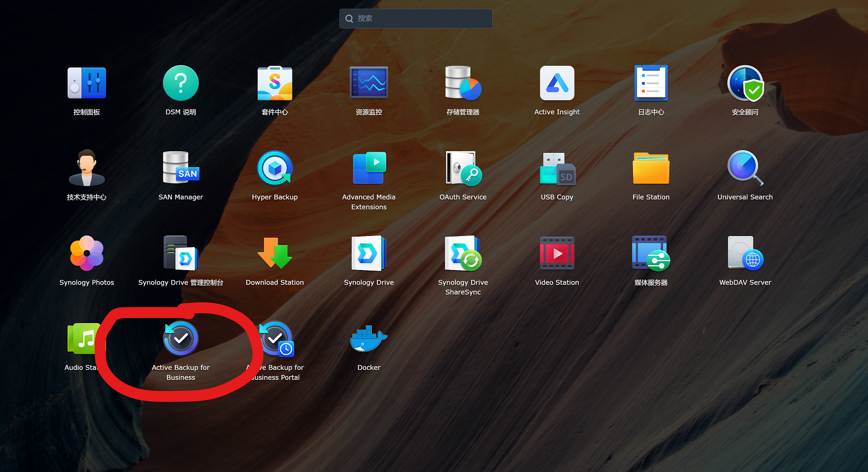The height and width of the screenshot is (472, 868).
Task: Open Synology Drive app
Action: pyautogui.click(x=369, y=253)
